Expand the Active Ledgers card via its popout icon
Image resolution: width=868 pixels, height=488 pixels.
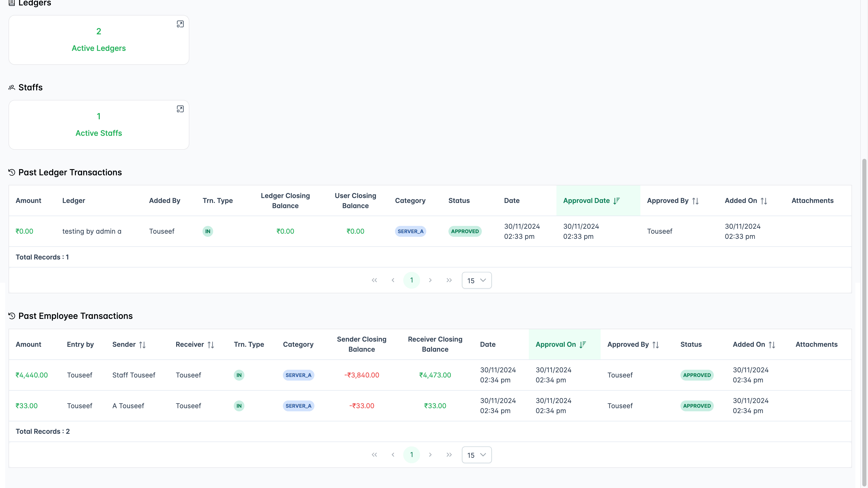coord(180,24)
